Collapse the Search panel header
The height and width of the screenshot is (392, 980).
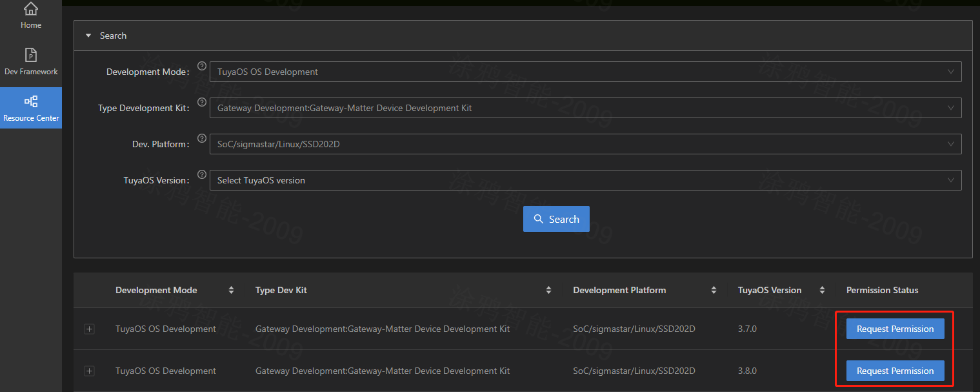pyautogui.click(x=88, y=36)
